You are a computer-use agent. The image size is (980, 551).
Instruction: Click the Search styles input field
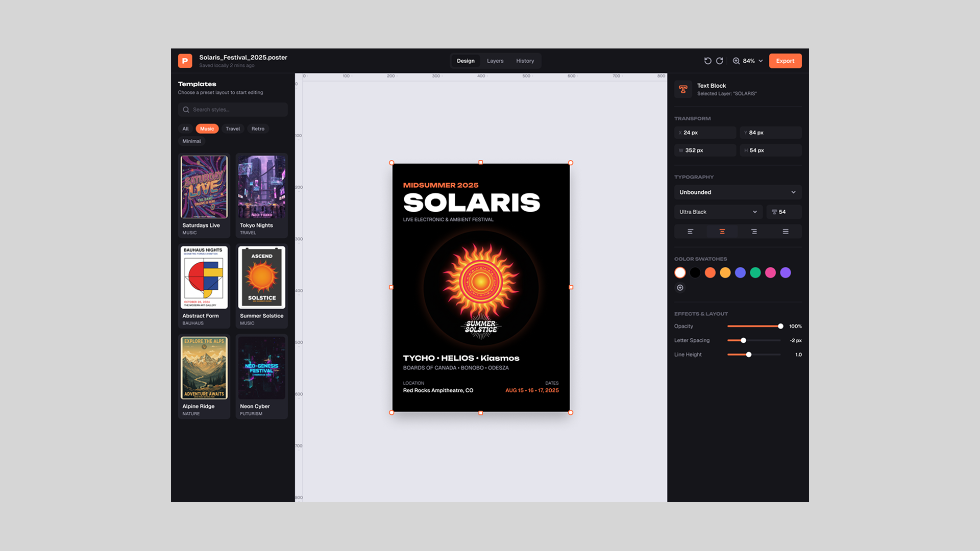coord(233,110)
